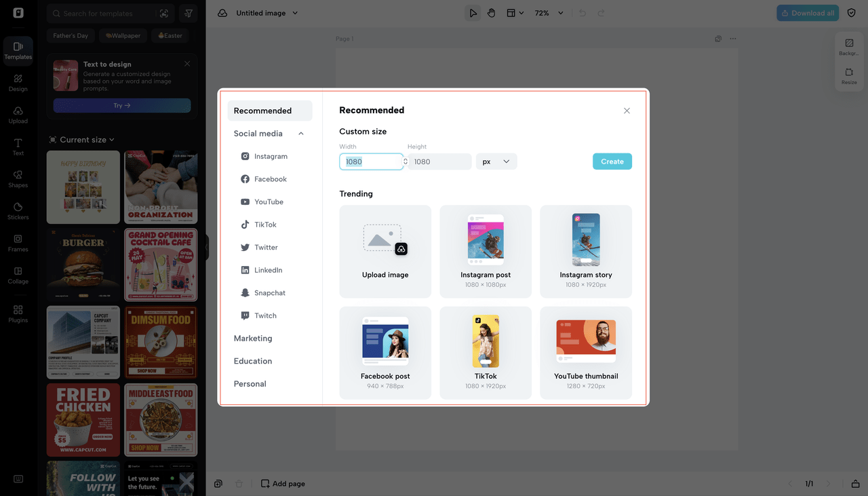Click the image search camera icon
The height and width of the screenshot is (496, 868).
(163, 14)
